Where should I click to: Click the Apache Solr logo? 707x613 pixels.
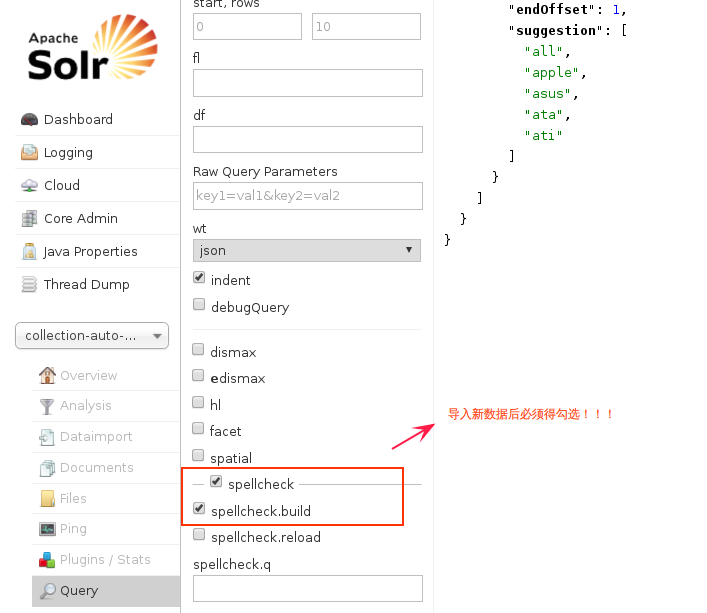point(92,48)
